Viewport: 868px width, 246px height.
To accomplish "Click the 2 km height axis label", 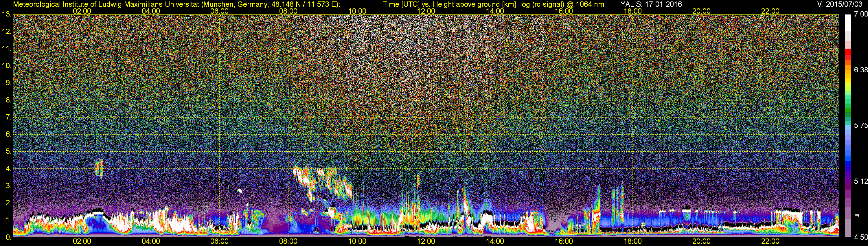I will click(8, 203).
